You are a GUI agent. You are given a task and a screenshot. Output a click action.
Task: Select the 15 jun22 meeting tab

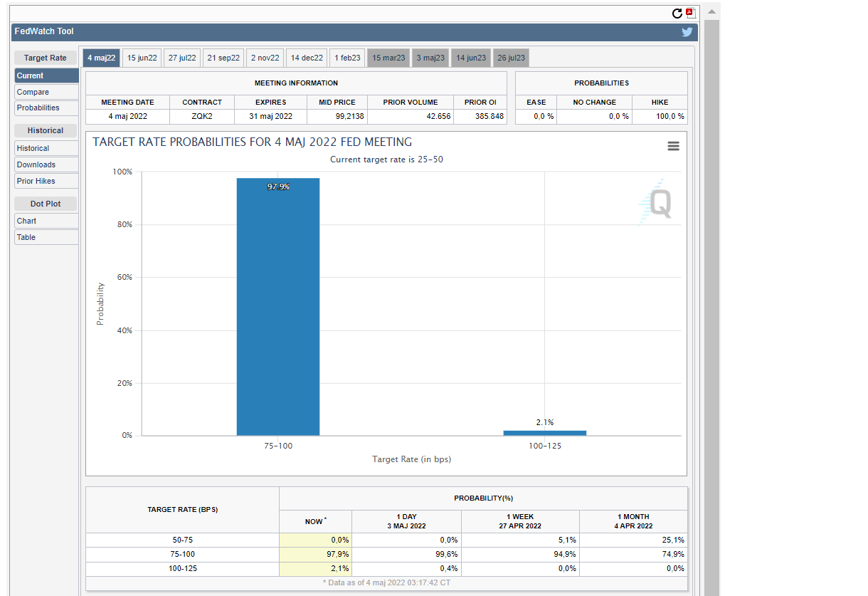coord(142,58)
